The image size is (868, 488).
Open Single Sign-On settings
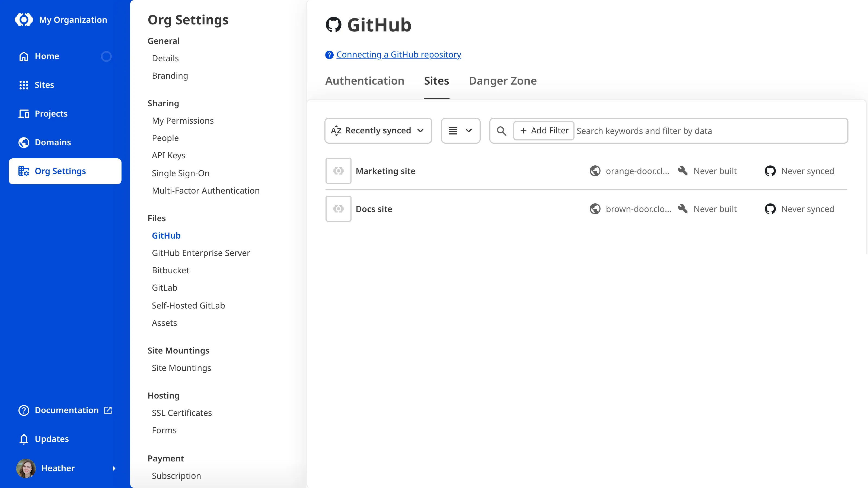(x=181, y=173)
